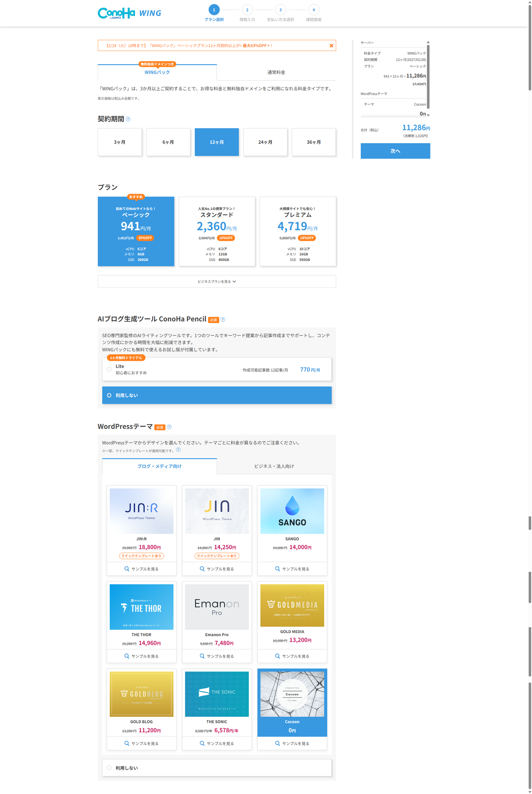Click quick template help icon
Screen dimensions: 532x794
point(178,450)
